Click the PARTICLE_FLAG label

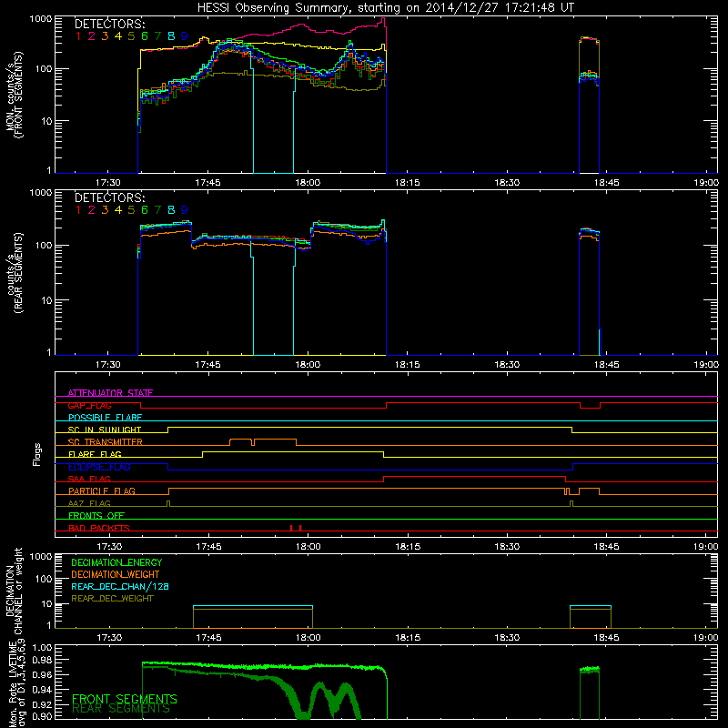coord(102,490)
